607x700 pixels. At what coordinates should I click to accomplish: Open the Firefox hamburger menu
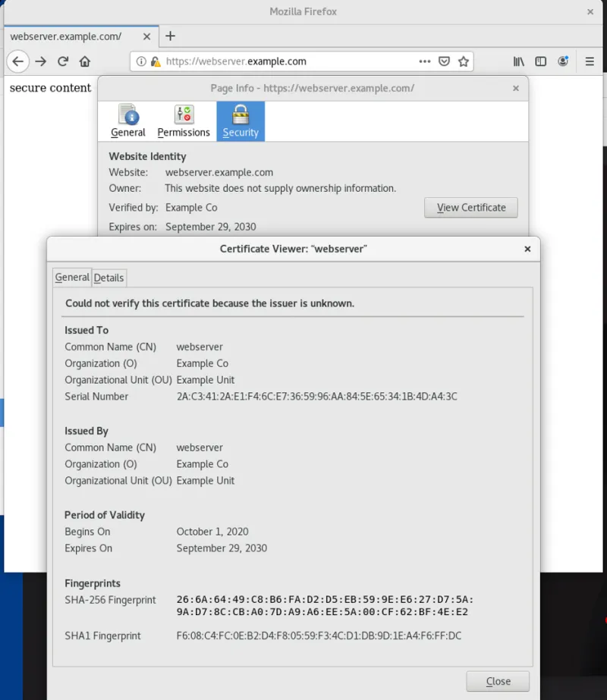point(588,61)
